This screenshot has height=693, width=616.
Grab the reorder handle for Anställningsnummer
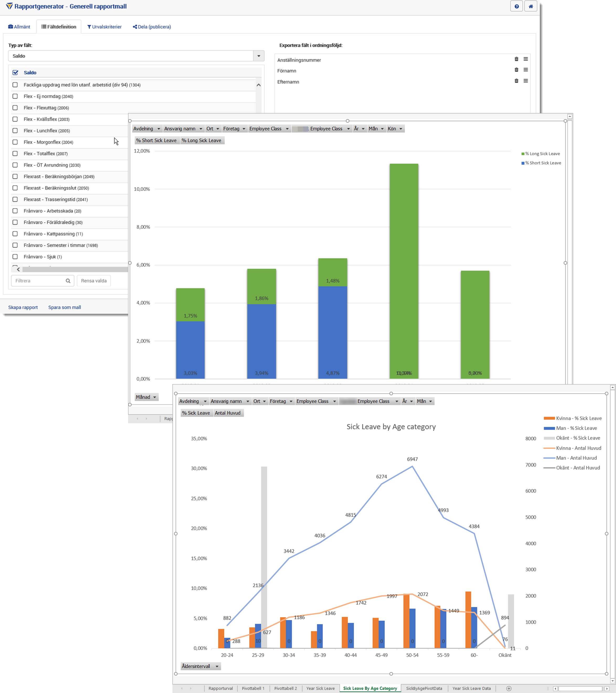(x=525, y=59)
